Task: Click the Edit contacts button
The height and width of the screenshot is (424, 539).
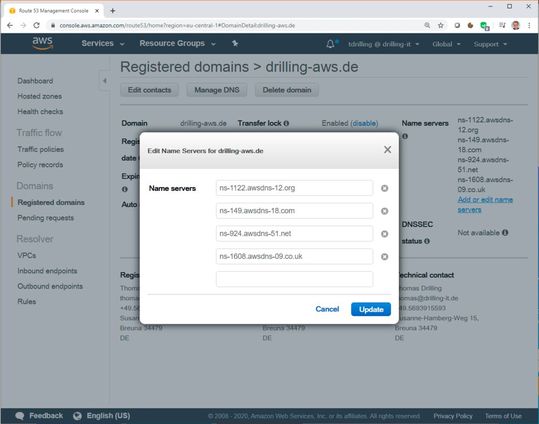Action: (x=149, y=90)
